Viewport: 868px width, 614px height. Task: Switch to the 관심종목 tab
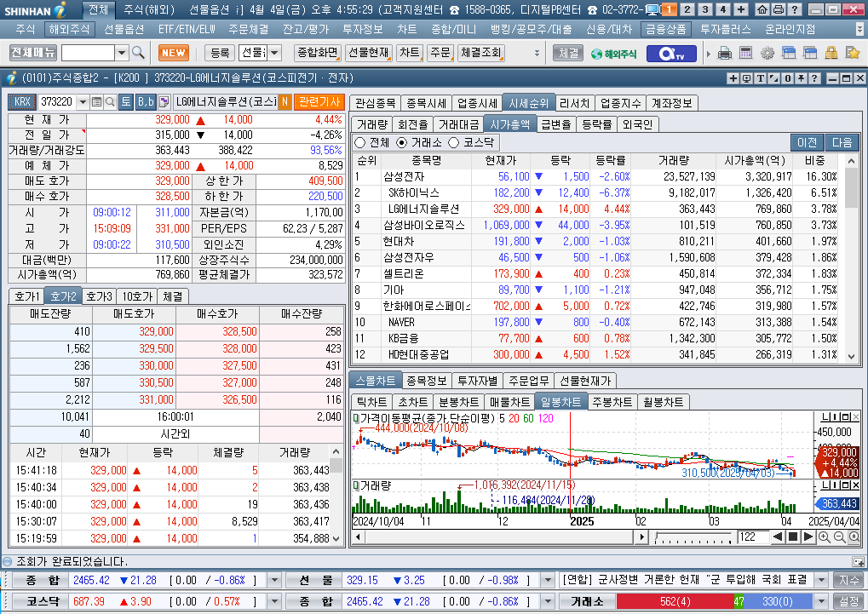tap(376, 103)
